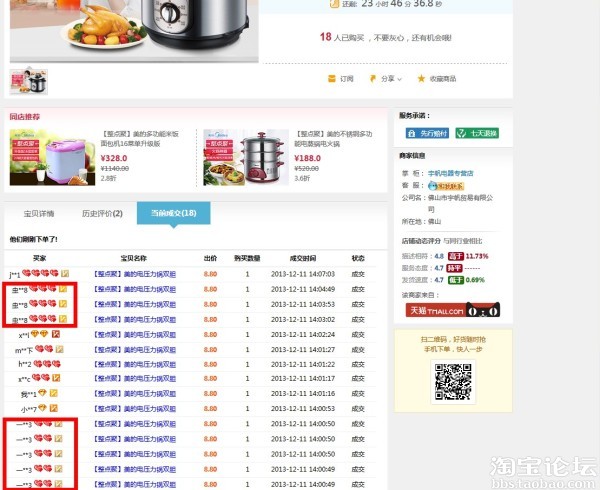Image resolution: width=600 pixels, height=490 pixels.
Task: Click the struck-through price ¥1140.00
Action: [115, 168]
